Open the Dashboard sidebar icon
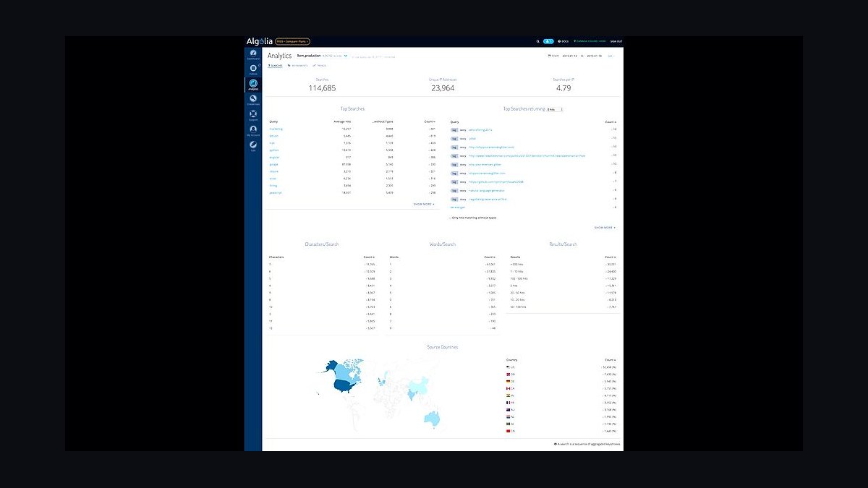 (253, 53)
